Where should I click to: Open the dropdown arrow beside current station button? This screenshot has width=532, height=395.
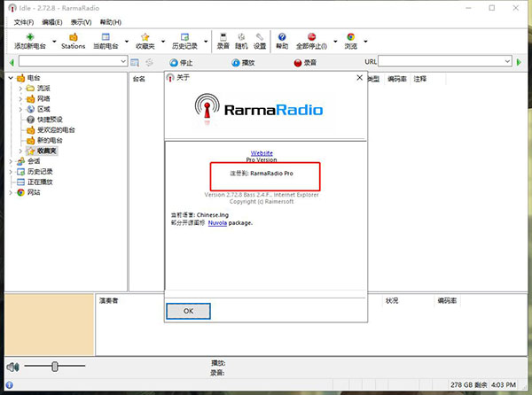click(127, 42)
